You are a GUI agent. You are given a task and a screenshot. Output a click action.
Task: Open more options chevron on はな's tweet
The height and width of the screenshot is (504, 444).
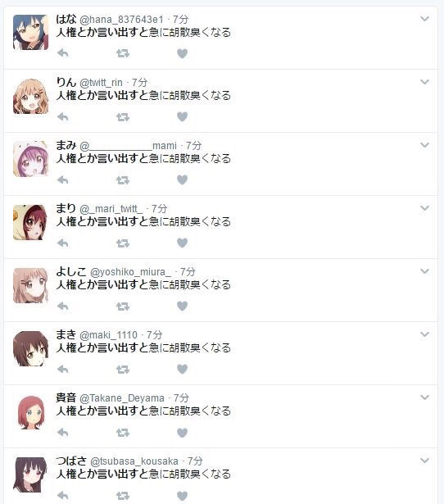424,19
